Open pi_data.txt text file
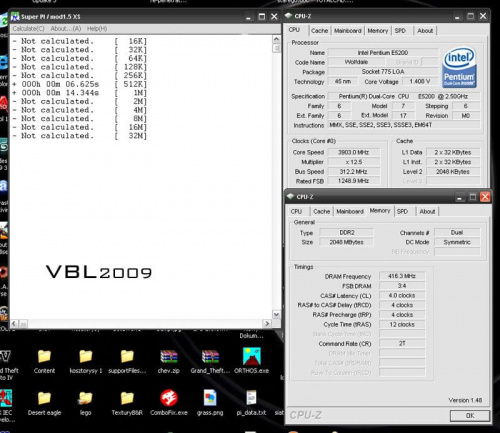Image resolution: width=500 pixels, height=433 pixels. pyautogui.click(x=251, y=398)
